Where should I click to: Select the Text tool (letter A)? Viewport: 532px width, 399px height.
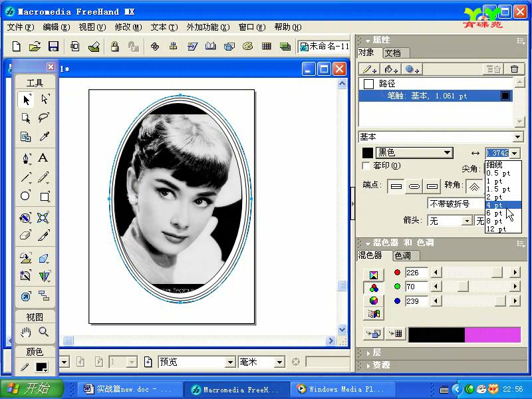tap(43, 158)
